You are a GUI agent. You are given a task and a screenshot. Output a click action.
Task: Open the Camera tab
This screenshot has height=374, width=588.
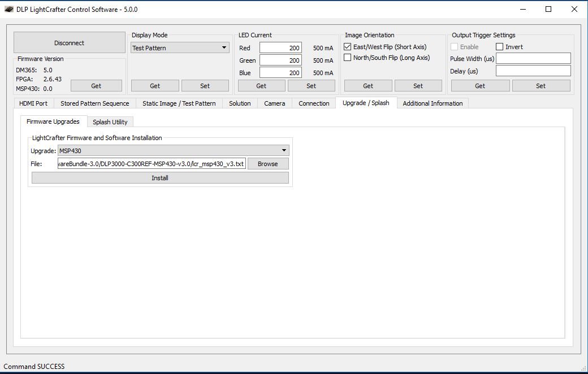coord(275,103)
